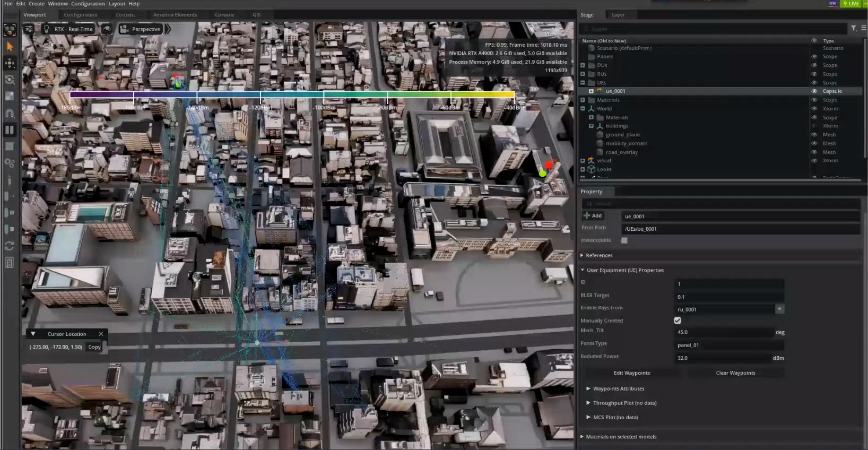Hide the ground_plane mesh
The image size is (868, 450).
pos(814,135)
